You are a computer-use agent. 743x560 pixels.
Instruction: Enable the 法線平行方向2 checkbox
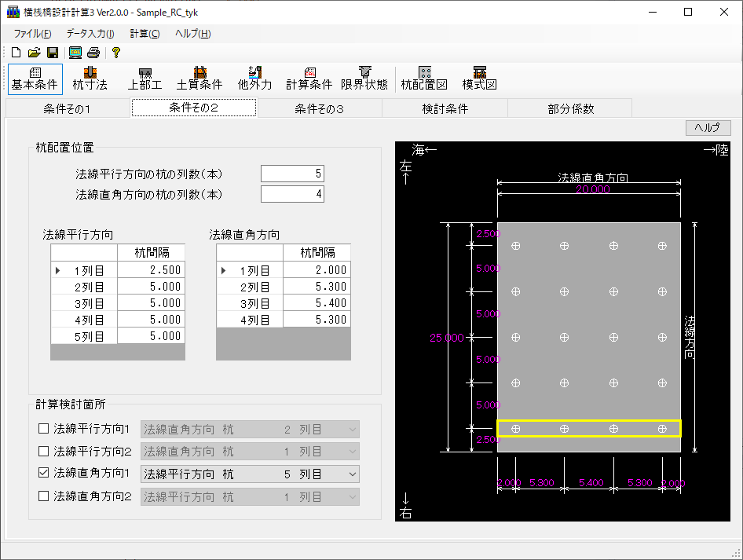click(x=44, y=451)
